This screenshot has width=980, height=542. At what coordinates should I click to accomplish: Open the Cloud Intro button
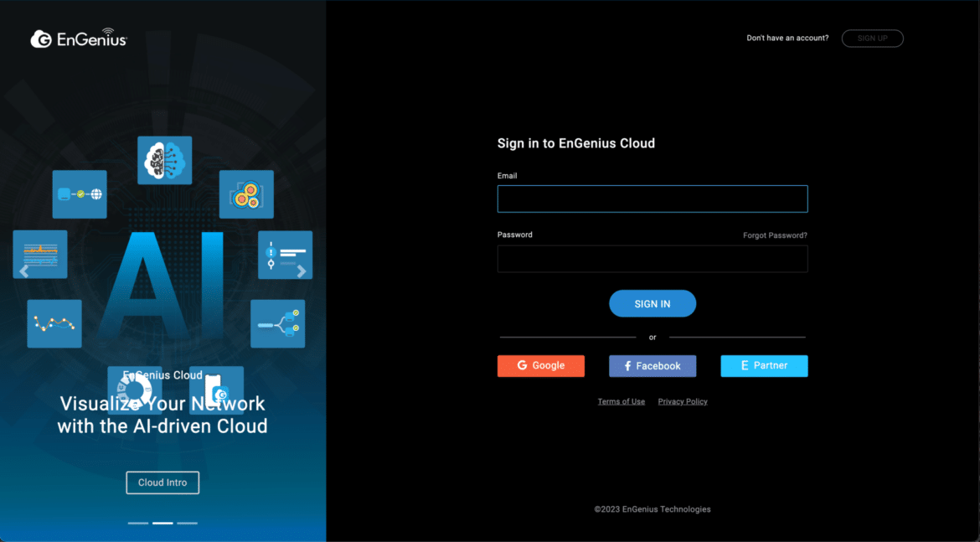click(162, 483)
